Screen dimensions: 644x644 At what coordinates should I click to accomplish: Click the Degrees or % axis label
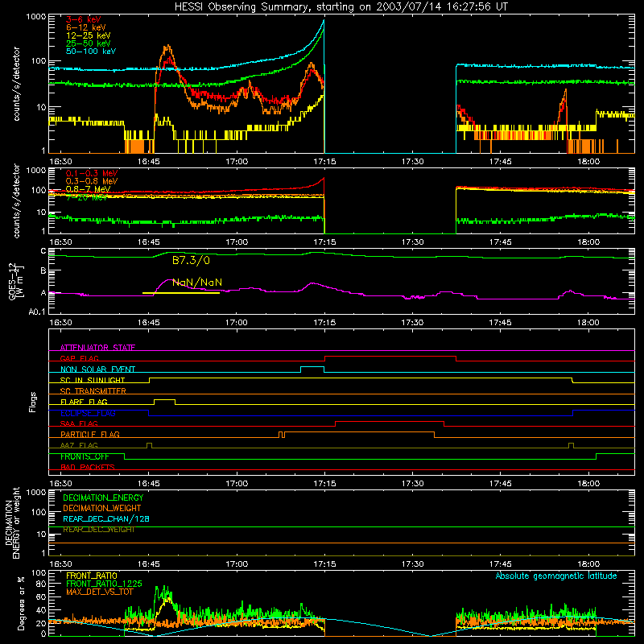click(21, 603)
